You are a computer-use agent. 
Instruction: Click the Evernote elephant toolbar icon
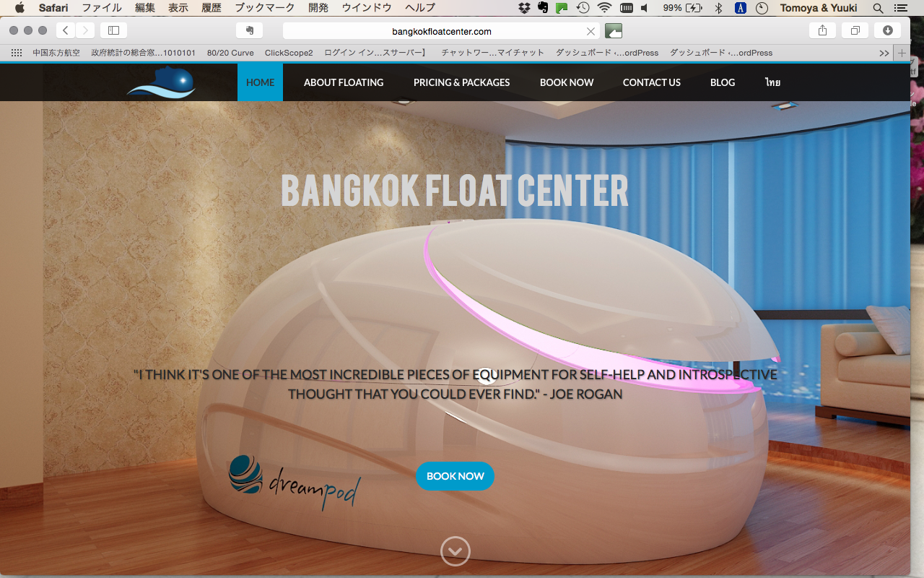(x=249, y=30)
